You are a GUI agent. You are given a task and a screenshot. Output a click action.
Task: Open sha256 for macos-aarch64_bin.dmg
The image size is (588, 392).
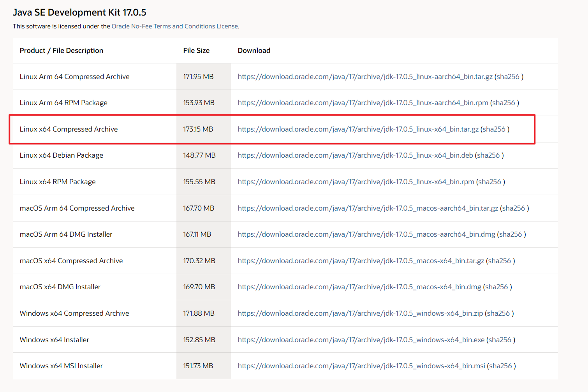(511, 234)
